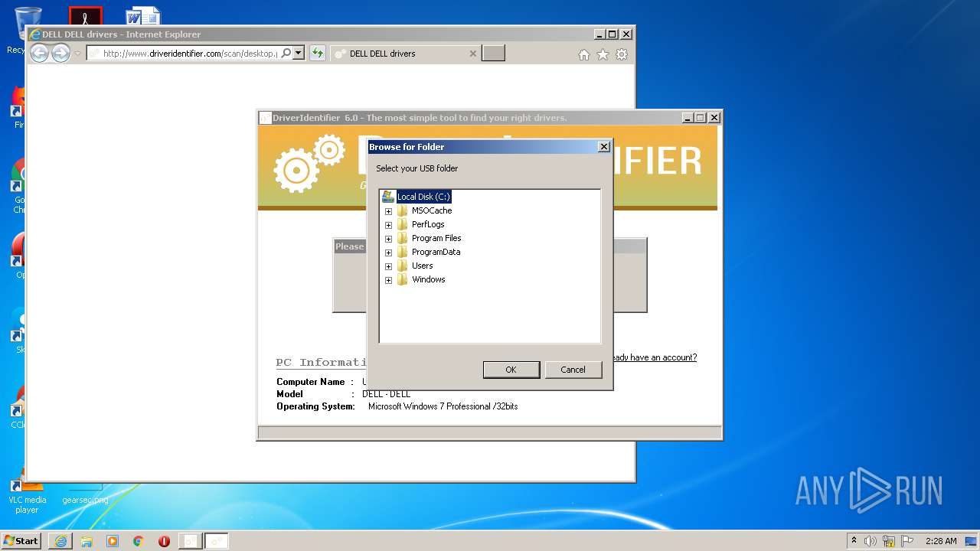Open Internet Explorer favorites star
Image resolution: width=980 pixels, height=551 pixels.
pyautogui.click(x=603, y=54)
